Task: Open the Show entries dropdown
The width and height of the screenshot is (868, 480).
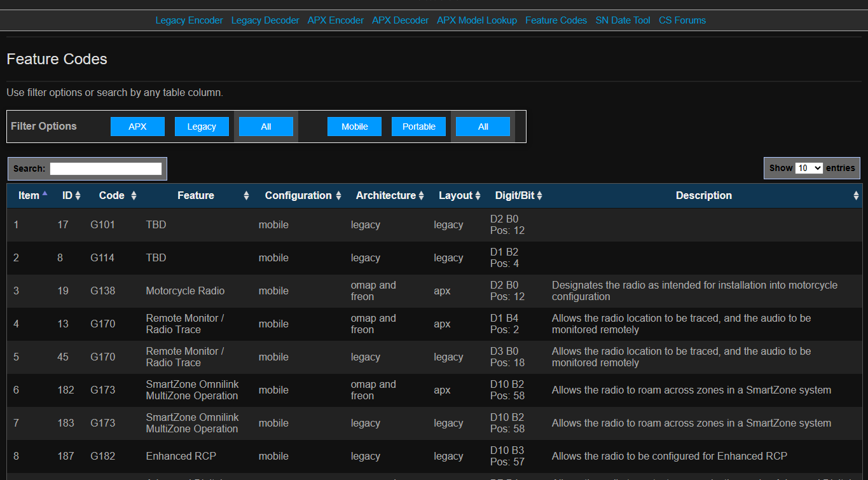Action: [809, 168]
